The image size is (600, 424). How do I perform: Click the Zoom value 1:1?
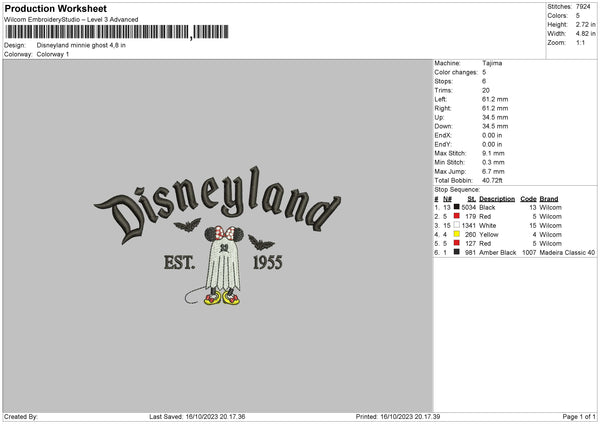pyautogui.click(x=580, y=42)
